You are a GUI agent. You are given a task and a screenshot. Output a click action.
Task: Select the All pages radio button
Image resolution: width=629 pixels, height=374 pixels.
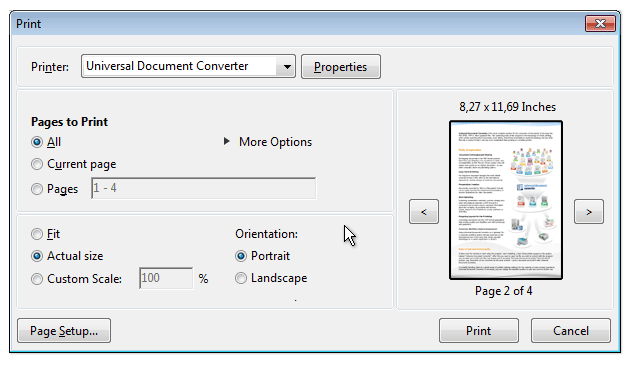(37, 142)
